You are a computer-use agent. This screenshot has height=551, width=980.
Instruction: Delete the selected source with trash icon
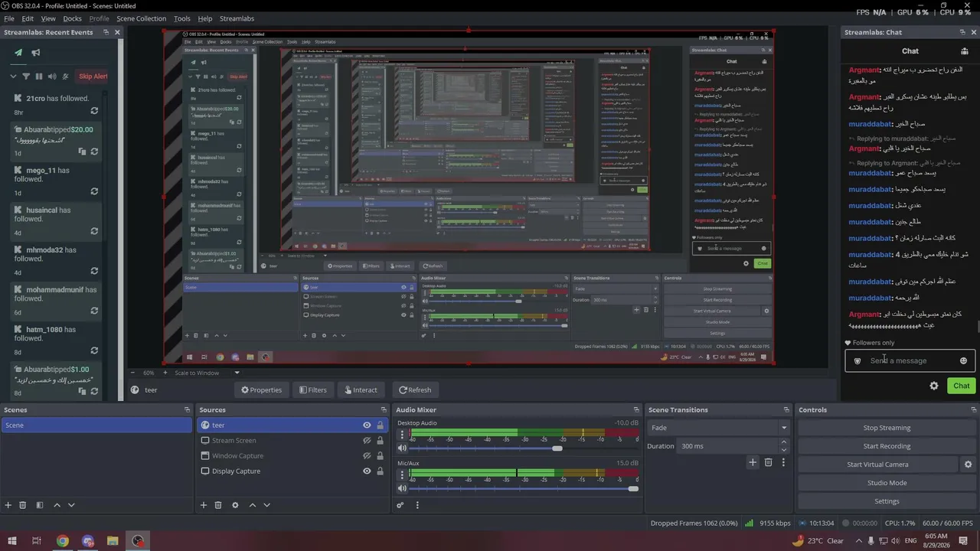click(218, 505)
